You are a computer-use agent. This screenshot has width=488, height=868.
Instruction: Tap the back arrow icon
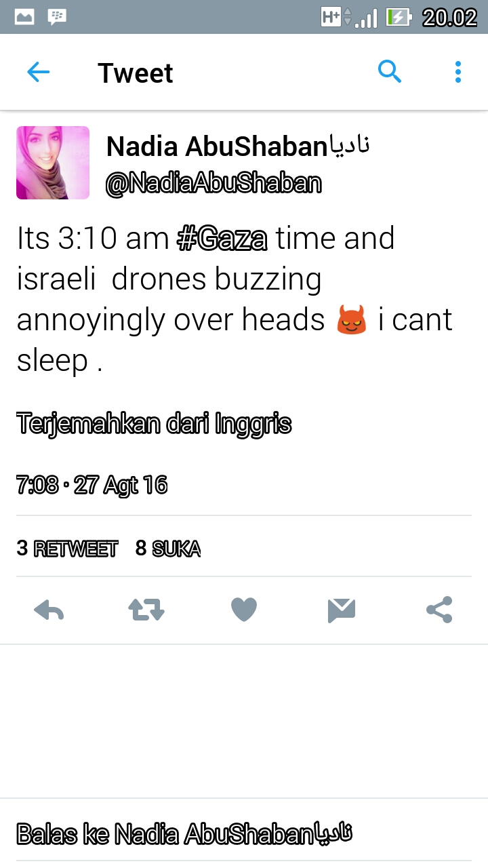pos(39,73)
